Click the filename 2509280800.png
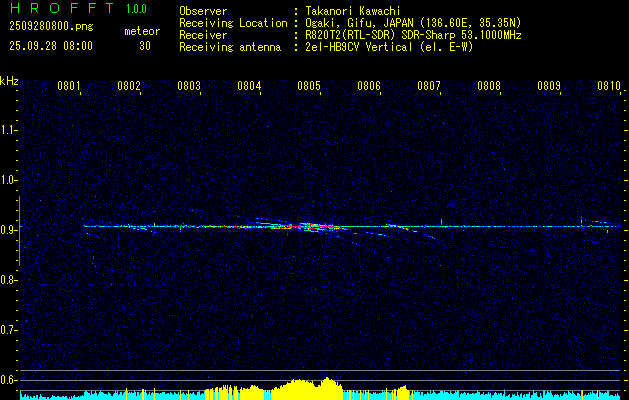The height and width of the screenshot is (400, 629). tap(51, 27)
